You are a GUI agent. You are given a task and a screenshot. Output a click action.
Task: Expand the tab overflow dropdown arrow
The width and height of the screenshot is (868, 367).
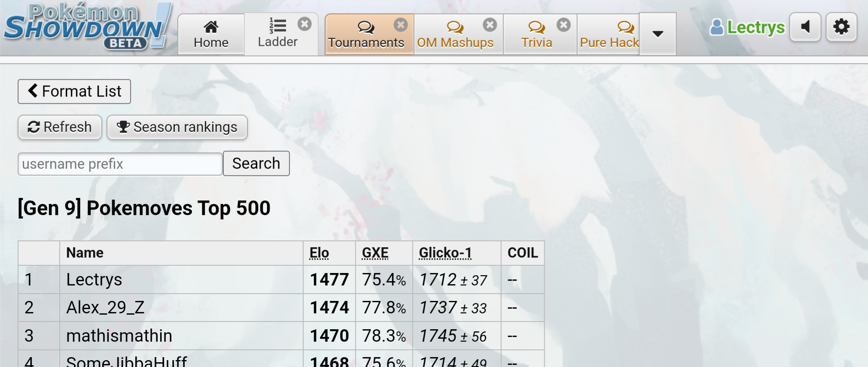point(658,34)
